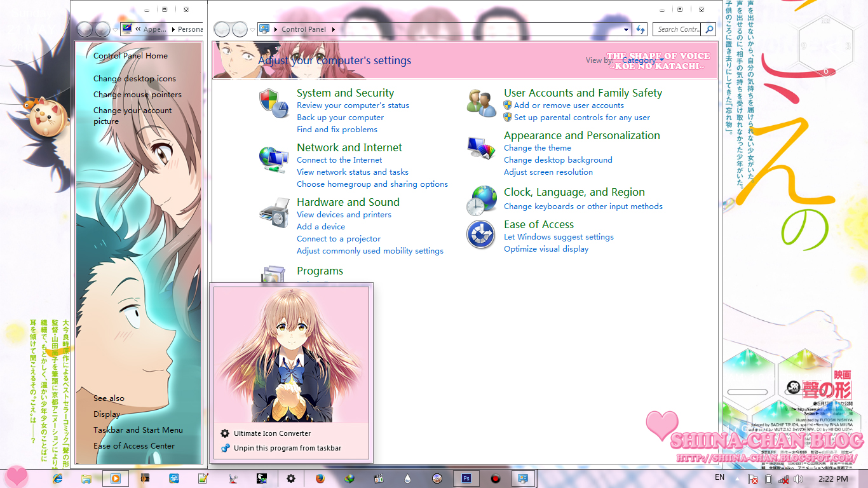Click the battery tray icon
Screen dimensions: 868x488
768,479
